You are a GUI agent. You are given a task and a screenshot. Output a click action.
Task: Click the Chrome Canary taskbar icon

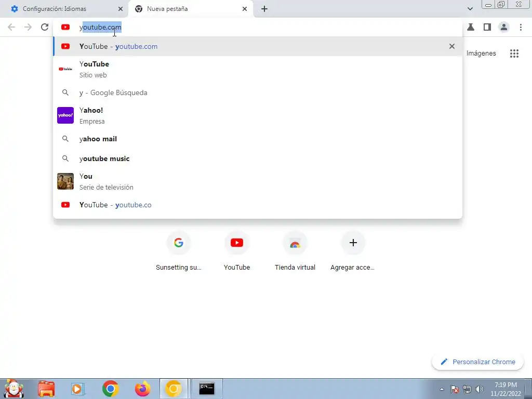pyautogui.click(x=174, y=389)
